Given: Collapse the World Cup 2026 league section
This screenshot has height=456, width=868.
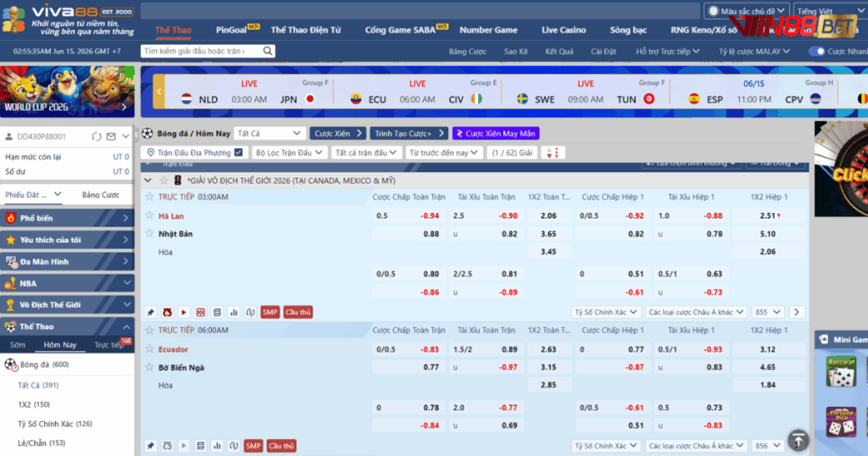Looking at the screenshot, I should coord(147,181).
